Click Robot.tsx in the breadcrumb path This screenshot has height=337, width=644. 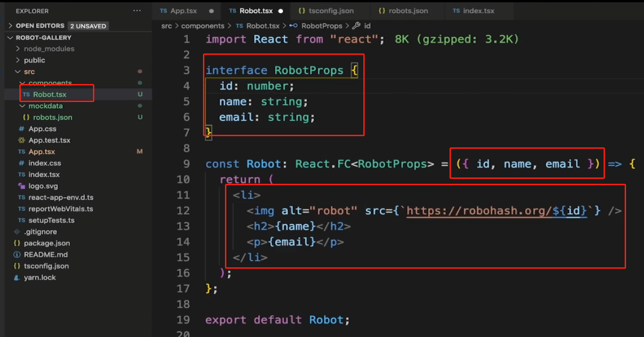[263, 26]
